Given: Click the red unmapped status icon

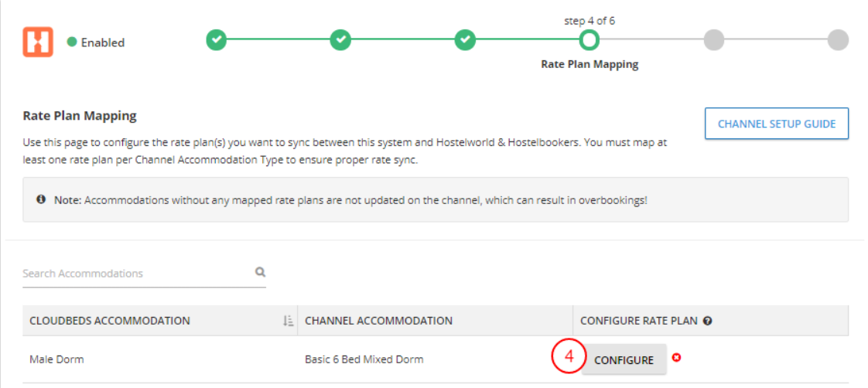Looking at the screenshot, I should click(x=676, y=359).
